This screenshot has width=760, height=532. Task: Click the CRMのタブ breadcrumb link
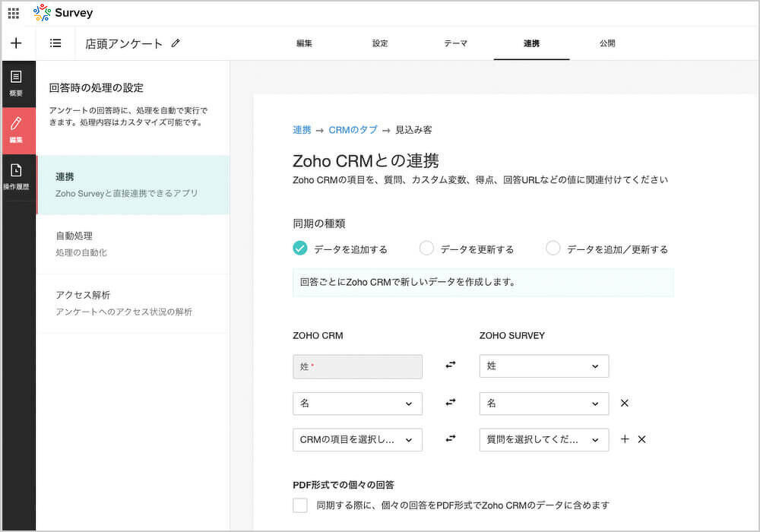pyautogui.click(x=353, y=130)
